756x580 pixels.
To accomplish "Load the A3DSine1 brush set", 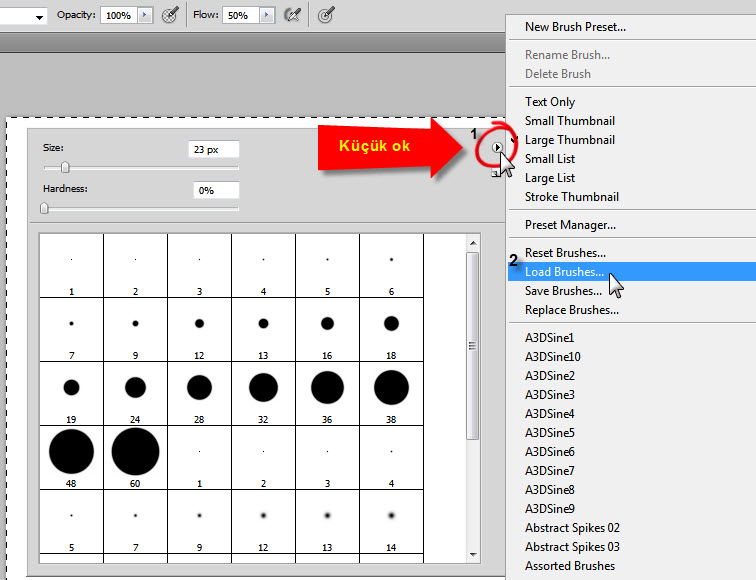I will (549, 338).
